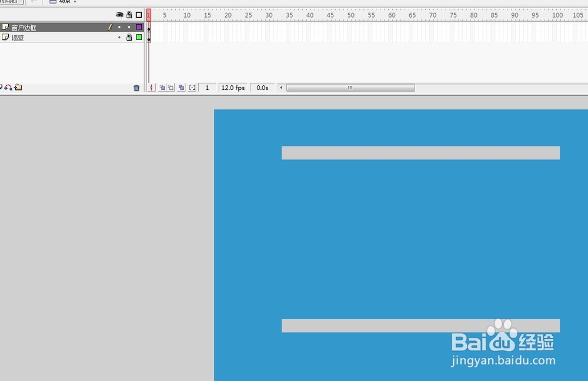This screenshot has width=588, height=381.
Task: Click the back arrow in edit bar
Action: click(x=34, y=2)
